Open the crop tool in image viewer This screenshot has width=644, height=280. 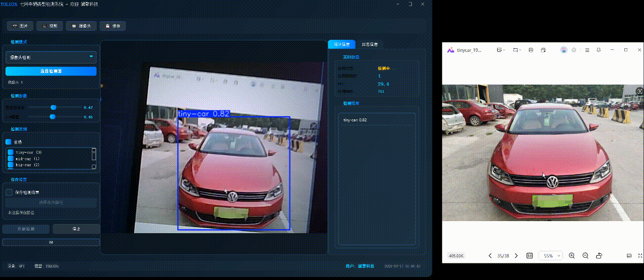coord(515,50)
